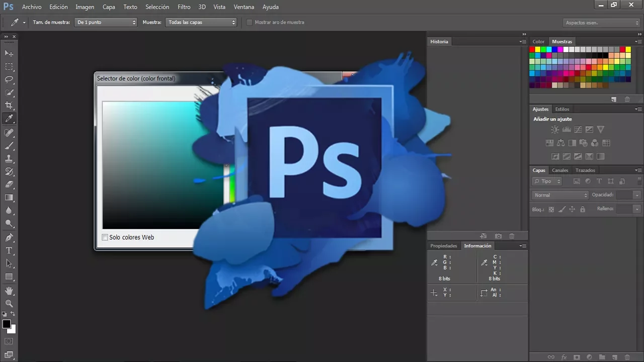The image size is (644, 362).
Task: Select the Blur tool
Action: click(x=9, y=211)
